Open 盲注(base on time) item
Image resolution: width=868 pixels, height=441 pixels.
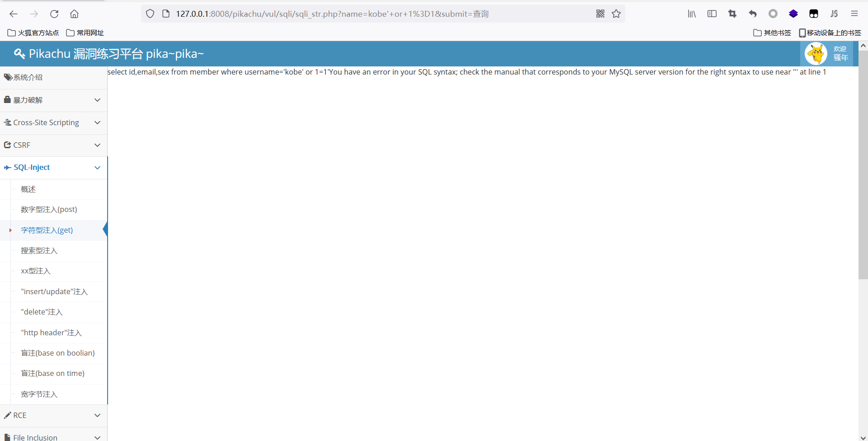click(52, 374)
